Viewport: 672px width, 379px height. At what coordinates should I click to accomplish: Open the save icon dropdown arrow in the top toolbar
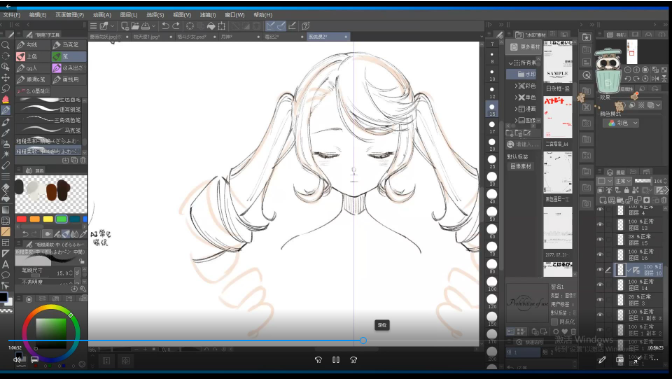coord(153,27)
